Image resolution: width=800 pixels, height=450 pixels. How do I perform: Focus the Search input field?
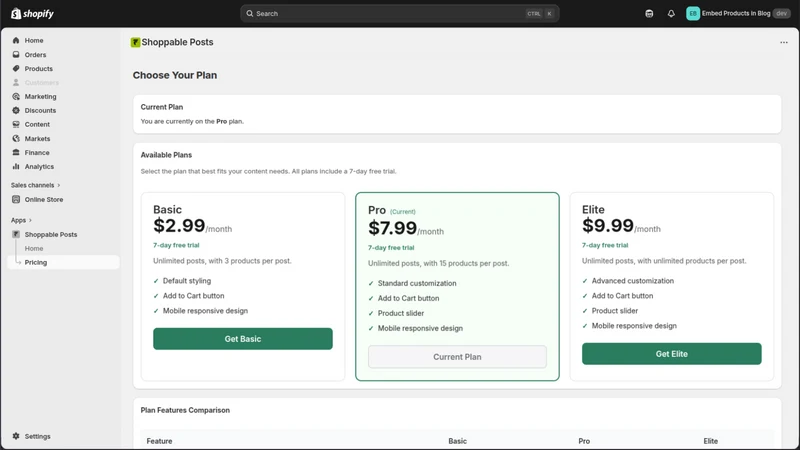399,14
